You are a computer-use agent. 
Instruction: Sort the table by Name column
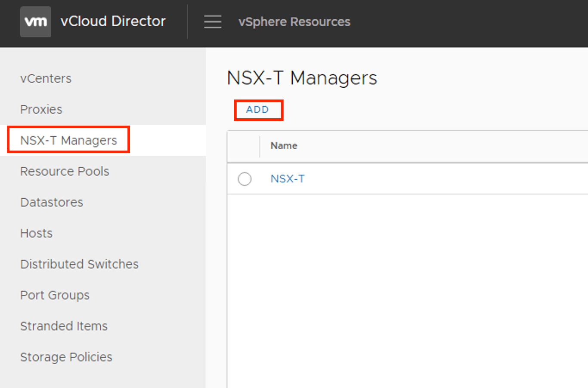tap(284, 146)
